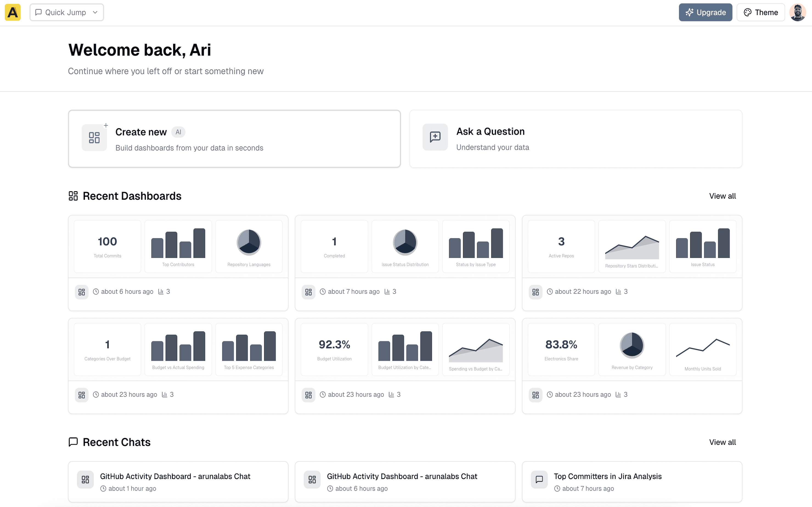Click chat bubble icon for Top Committers chat
The height and width of the screenshot is (507, 812).
[539, 480]
